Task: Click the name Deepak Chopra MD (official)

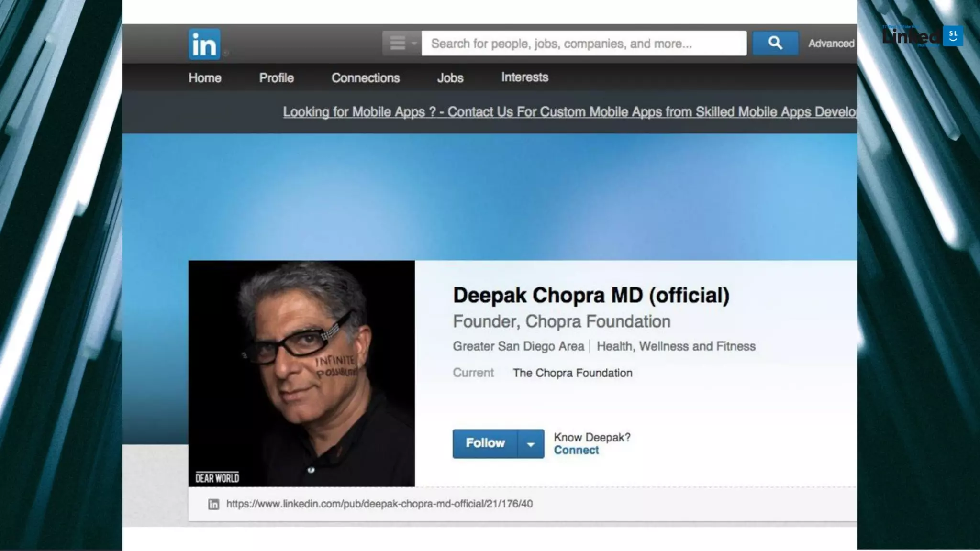Action: coord(591,295)
